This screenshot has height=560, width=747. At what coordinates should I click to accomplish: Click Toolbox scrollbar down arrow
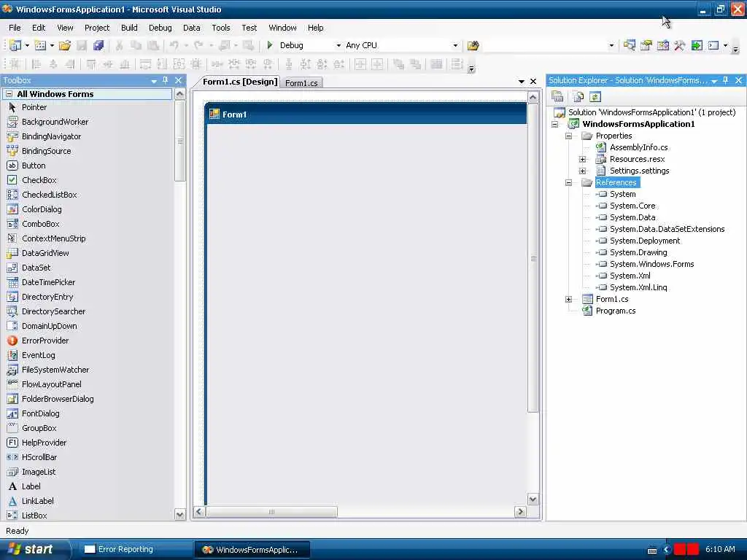tap(179, 515)
